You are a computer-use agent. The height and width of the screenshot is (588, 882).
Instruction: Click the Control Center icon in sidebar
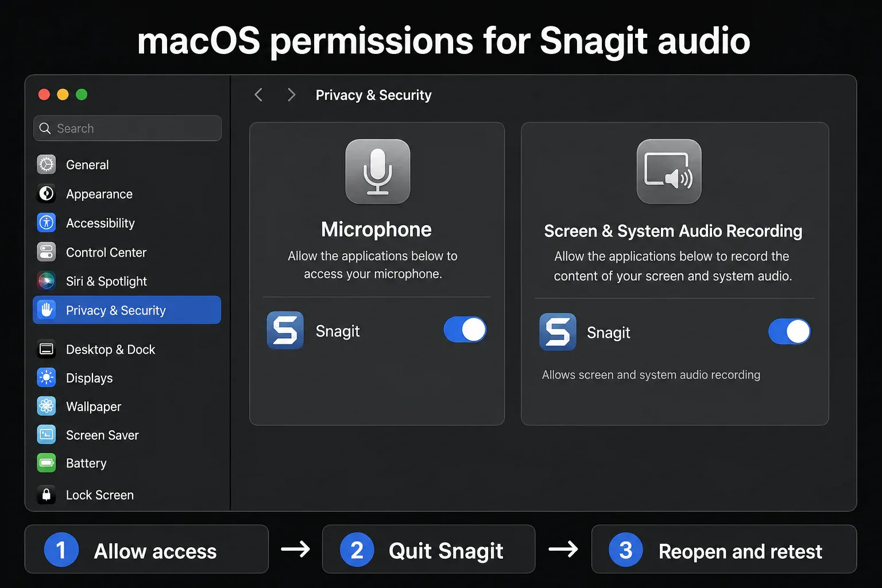pyautogui.click(x=47, y=252)
